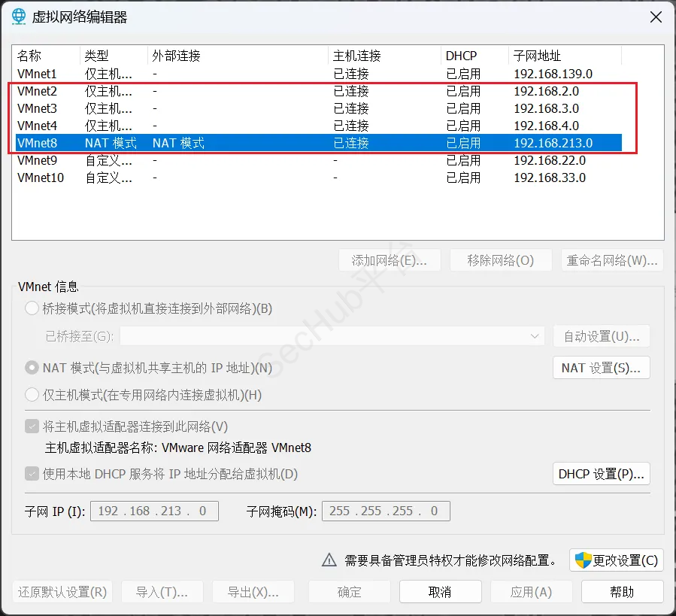Click the shield icon on 更改设置 button

coord(583,560)
